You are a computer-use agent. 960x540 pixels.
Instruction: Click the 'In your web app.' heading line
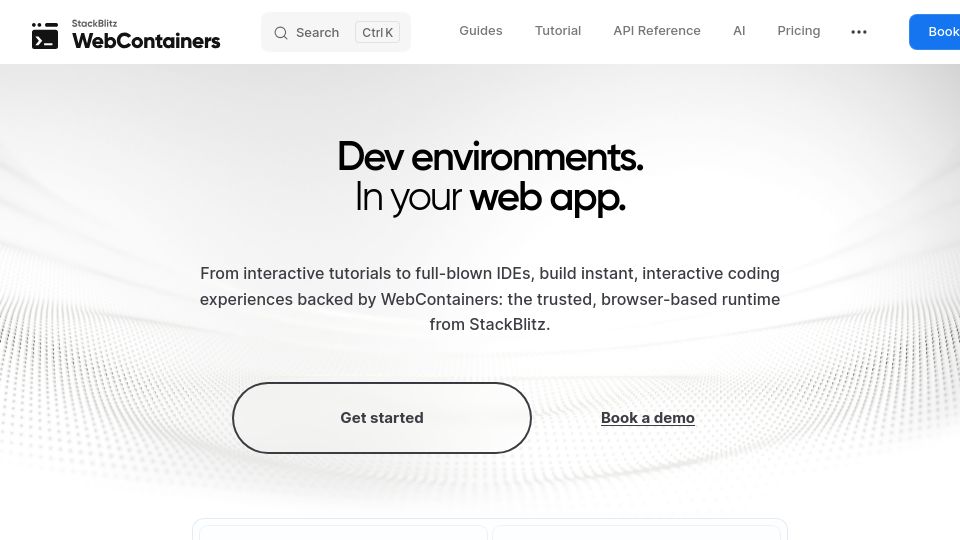tap(490, 198)
